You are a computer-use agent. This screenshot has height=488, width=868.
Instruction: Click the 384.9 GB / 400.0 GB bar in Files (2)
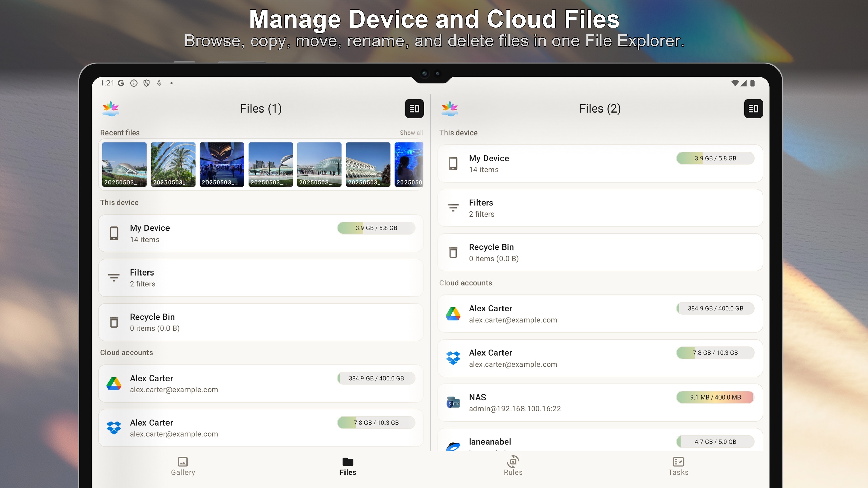tap(715, 308)
